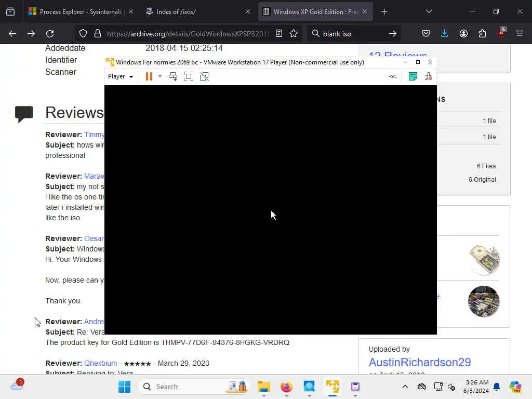Toggle VMware Unity mode icon
This screenshot has height=399, width=532.
(x=204, y=76)
